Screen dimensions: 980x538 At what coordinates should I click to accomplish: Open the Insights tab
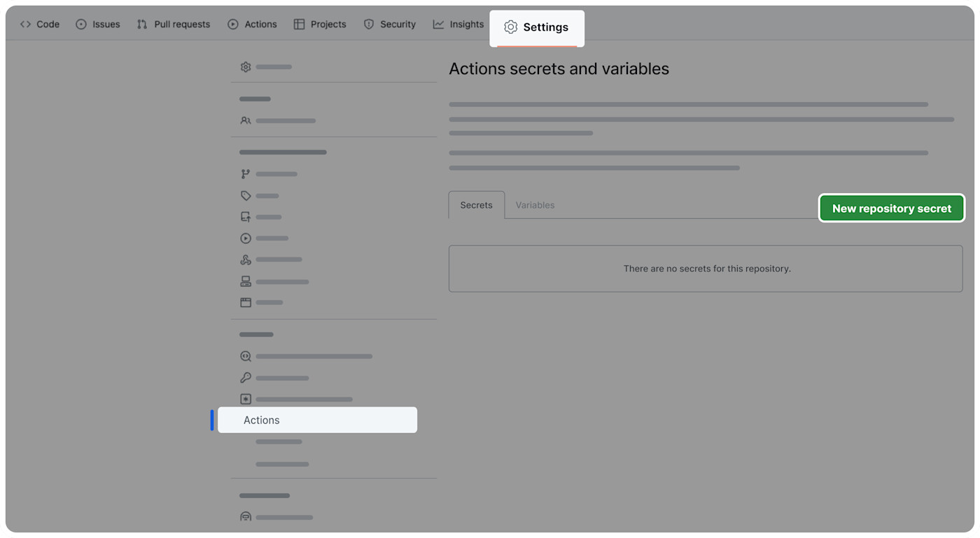[x=458, y=24]
